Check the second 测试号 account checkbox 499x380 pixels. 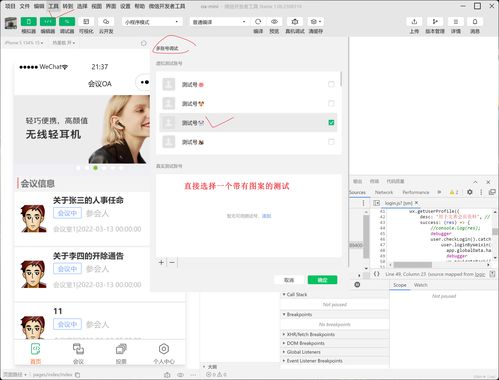click(331, 103)
